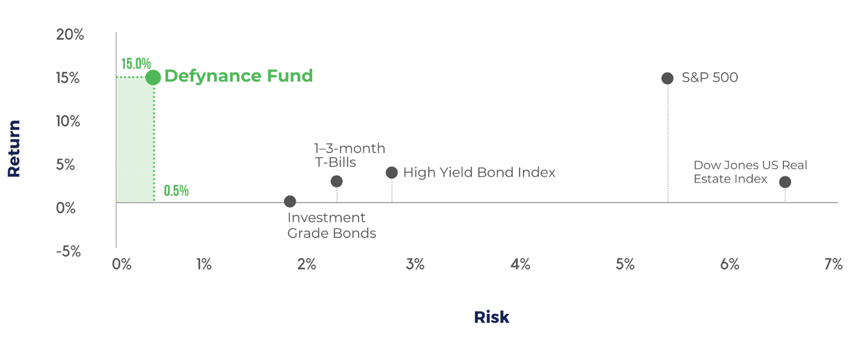Click the S&P 500 text label
This screenshot has height=342, width=868.
[710, 78]
